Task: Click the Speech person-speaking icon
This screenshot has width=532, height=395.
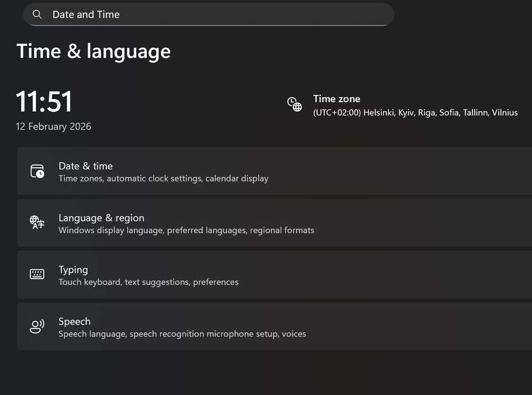Action: click(37, 326)
